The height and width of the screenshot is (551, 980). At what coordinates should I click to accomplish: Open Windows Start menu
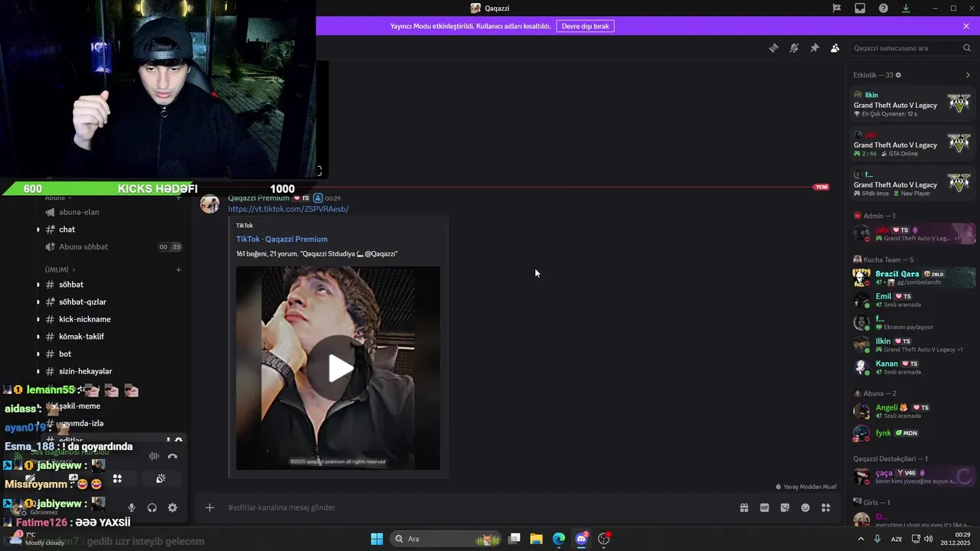(377, 539)
